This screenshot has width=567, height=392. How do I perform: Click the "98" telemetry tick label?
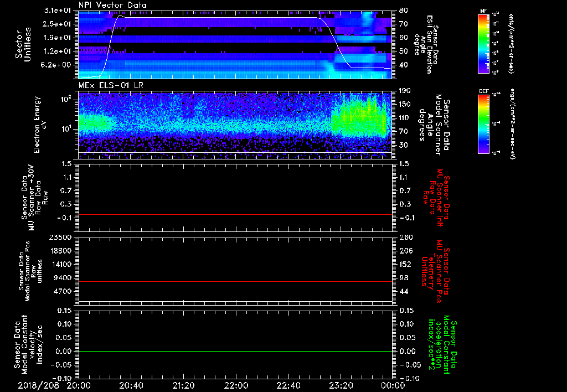coord(403,278)
